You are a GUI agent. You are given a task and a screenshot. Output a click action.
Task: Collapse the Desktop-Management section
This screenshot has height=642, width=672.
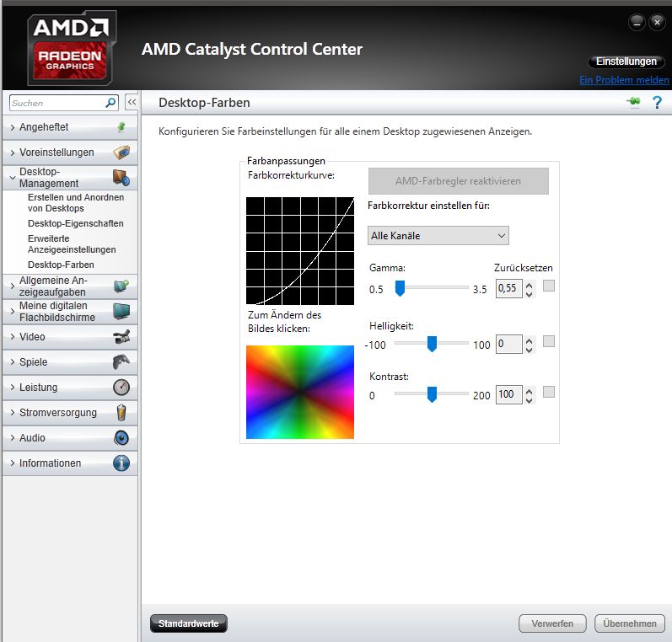pos(13,177)
